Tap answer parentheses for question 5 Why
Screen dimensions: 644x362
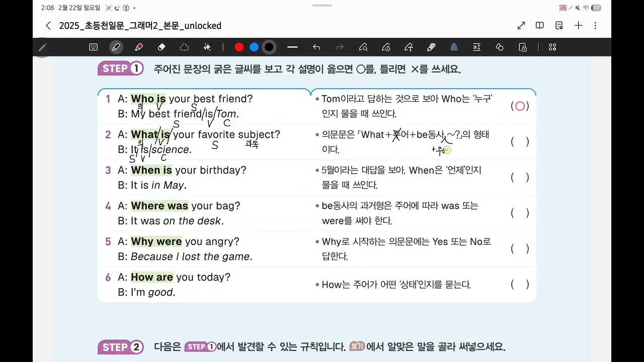click(520, 249)
